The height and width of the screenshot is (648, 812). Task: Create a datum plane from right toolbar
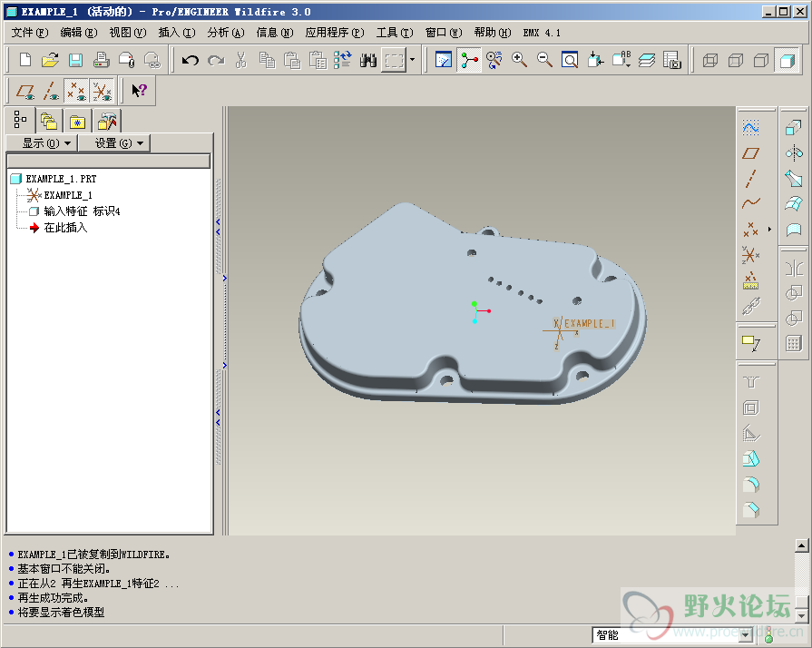click(751, 152)
